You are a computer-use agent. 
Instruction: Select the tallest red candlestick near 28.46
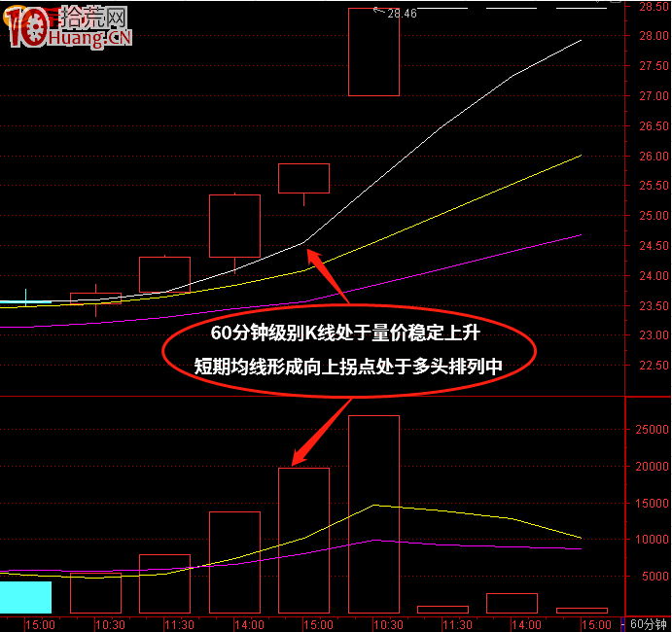click(x=373, y=52)
